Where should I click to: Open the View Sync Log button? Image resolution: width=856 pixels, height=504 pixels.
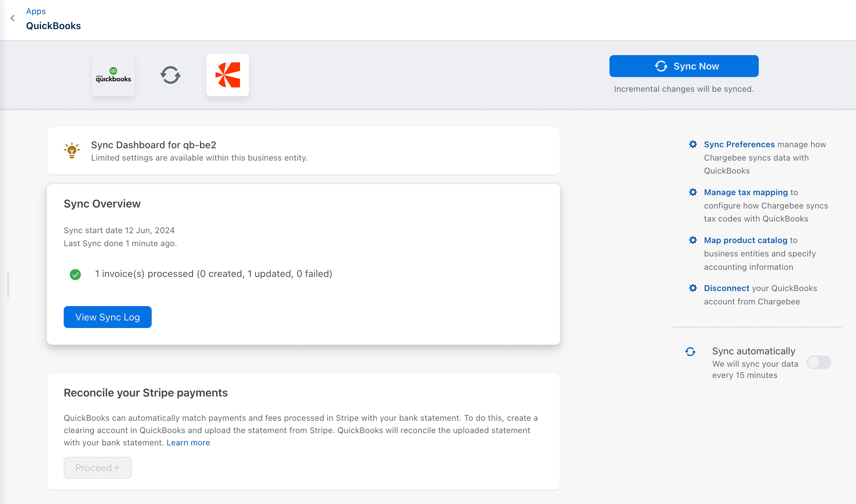108,317
